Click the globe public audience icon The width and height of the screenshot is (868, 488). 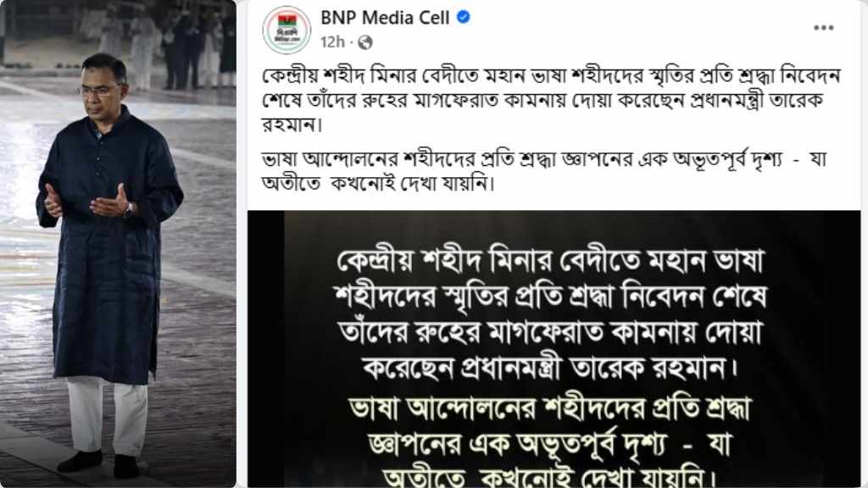364,42
